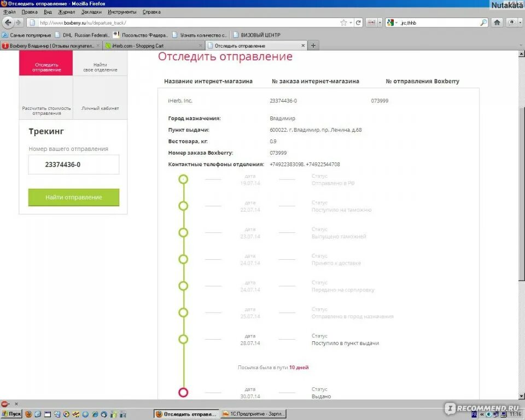Click the green Найти отправление button
The width and height of the screenshot is (525, 420).
(x=74, y=197)
